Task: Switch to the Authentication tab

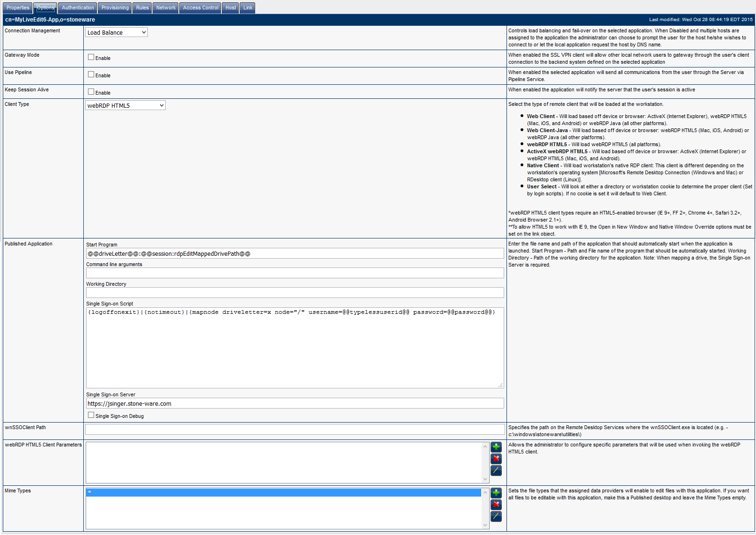Action: coord(78,8)
